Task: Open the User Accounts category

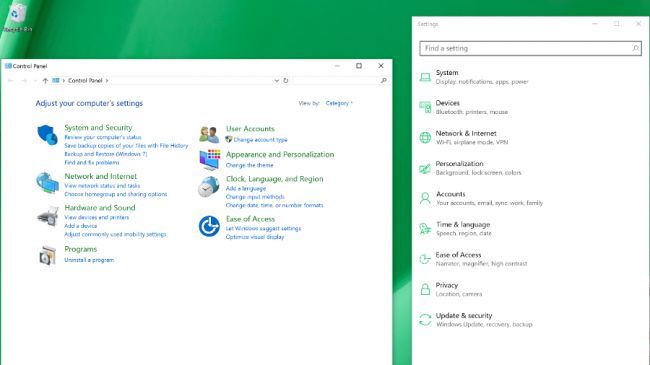Action: (x=250, y=129)
